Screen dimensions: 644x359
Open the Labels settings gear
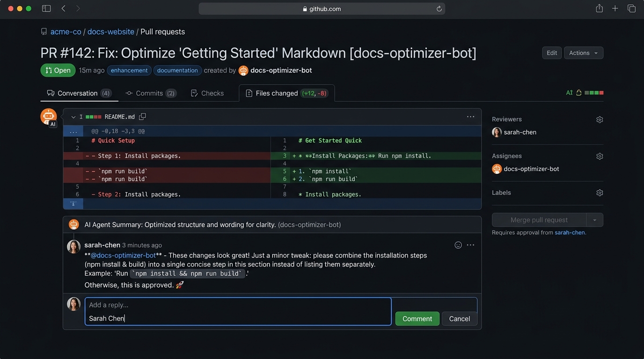click(600, 193)
